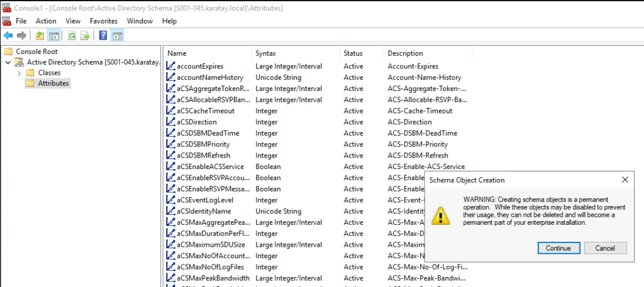Go up one level with folder icon
Image resolution: width=644 pixels, height=287 pixels.
click(40, 36)
